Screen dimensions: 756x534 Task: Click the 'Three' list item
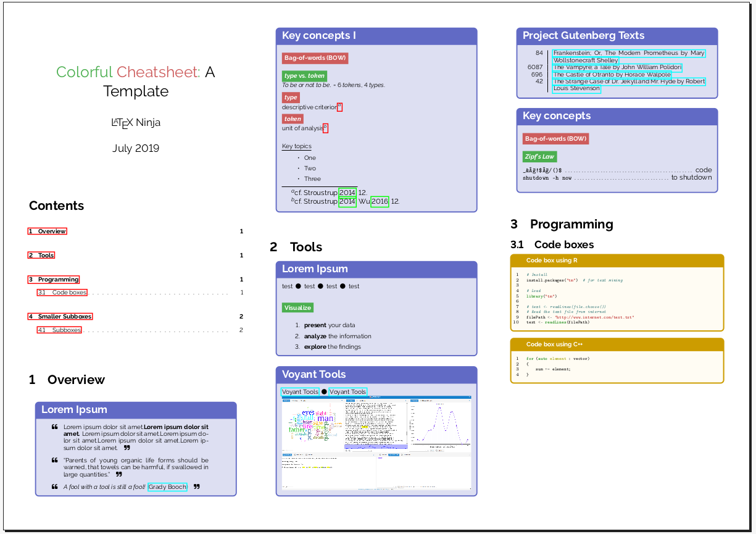(312, 179)
